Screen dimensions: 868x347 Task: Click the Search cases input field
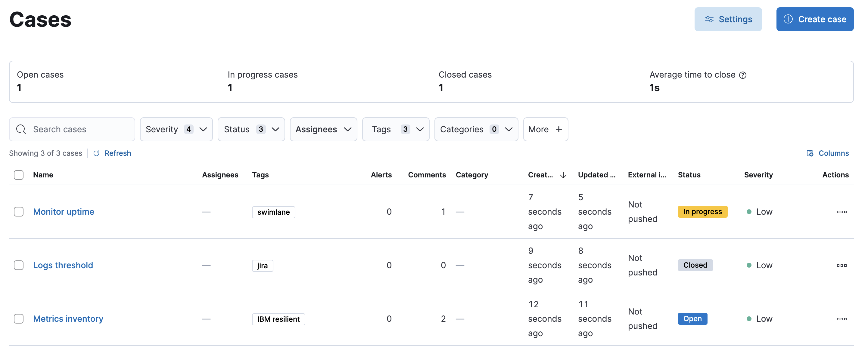[73, 129]
